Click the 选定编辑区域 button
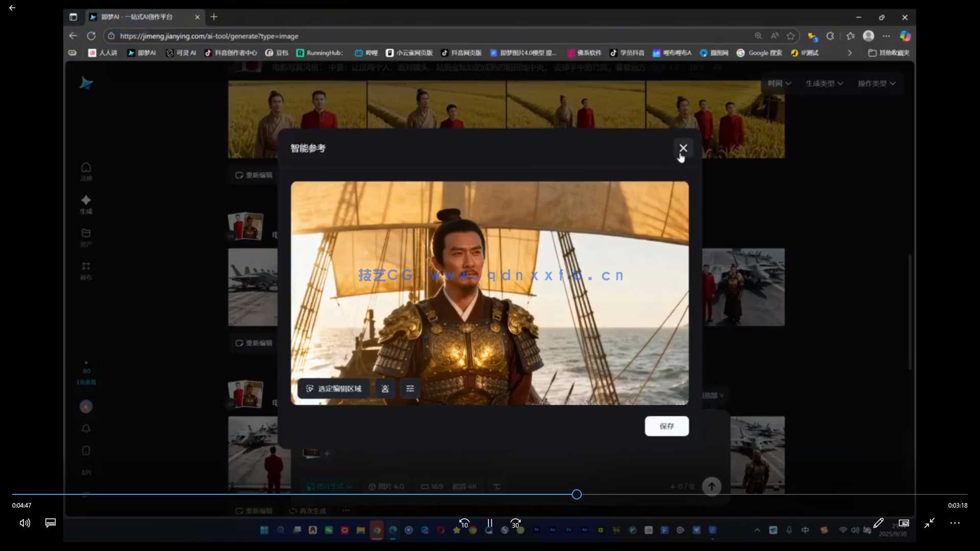The height and width of the screenshot is (551, 980). coord(334,389)
